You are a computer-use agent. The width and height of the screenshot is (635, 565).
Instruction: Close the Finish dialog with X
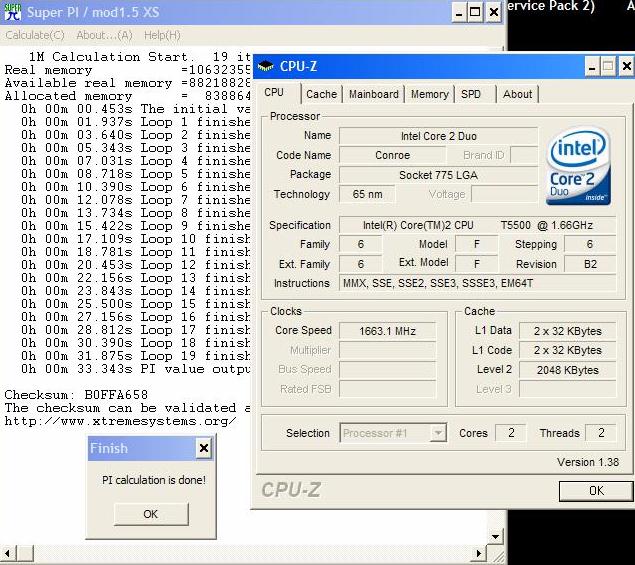tap(204, 448)
